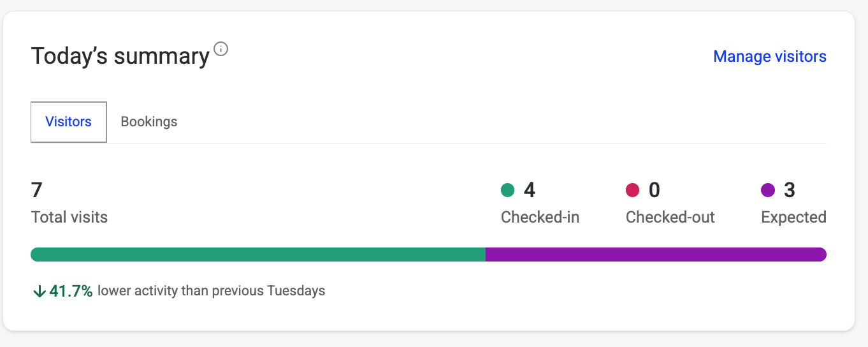The image size is (868, 347).
Task: Click the 41.7% lower activity figure
Action: coord(71,292)
